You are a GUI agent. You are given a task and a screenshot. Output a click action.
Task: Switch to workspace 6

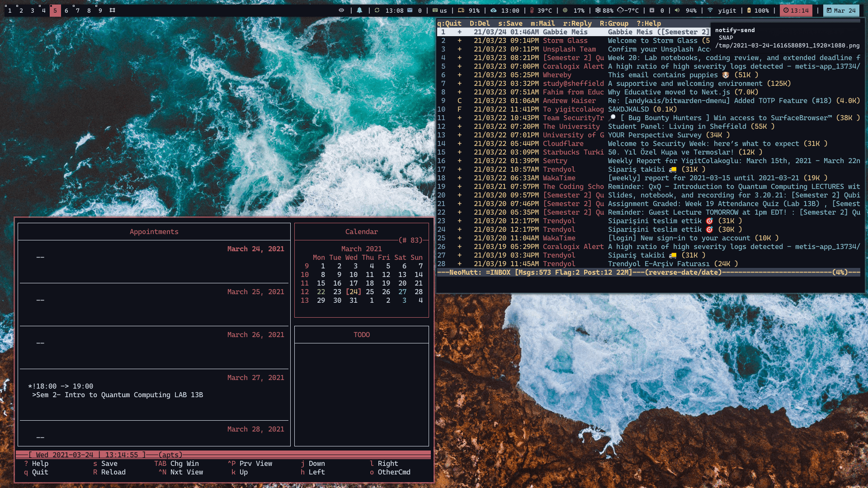click(66, 10)
